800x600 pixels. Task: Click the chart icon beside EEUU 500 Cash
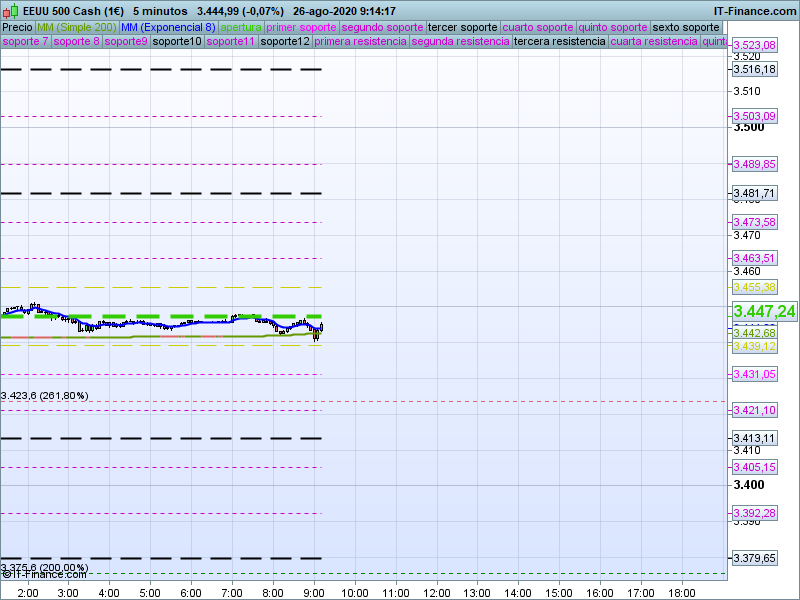(x=10, y=11)
